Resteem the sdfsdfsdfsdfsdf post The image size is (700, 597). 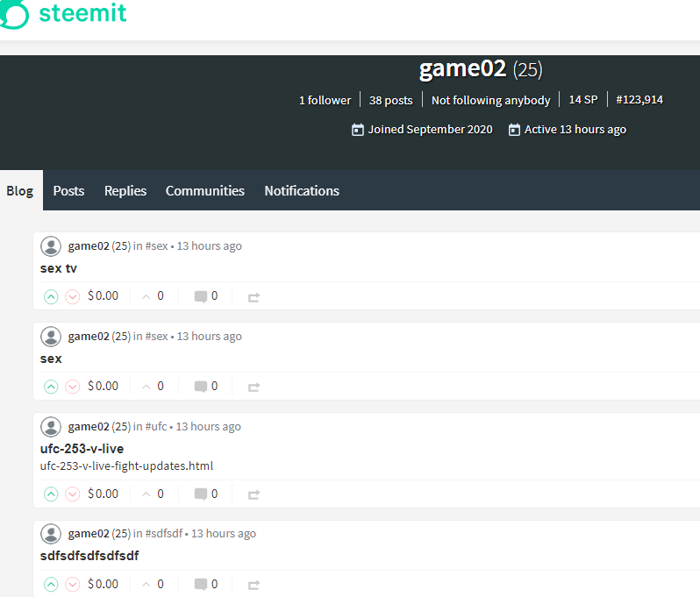point(254,585)
